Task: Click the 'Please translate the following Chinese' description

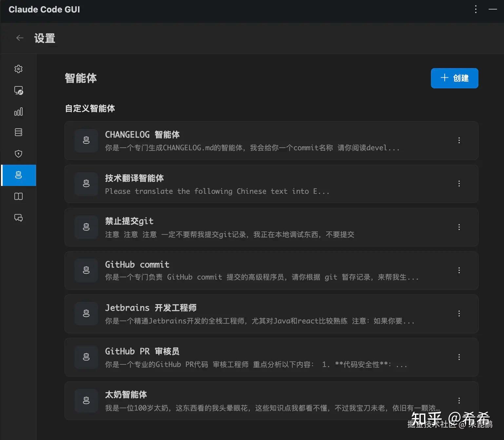Action: coord(217,191)
